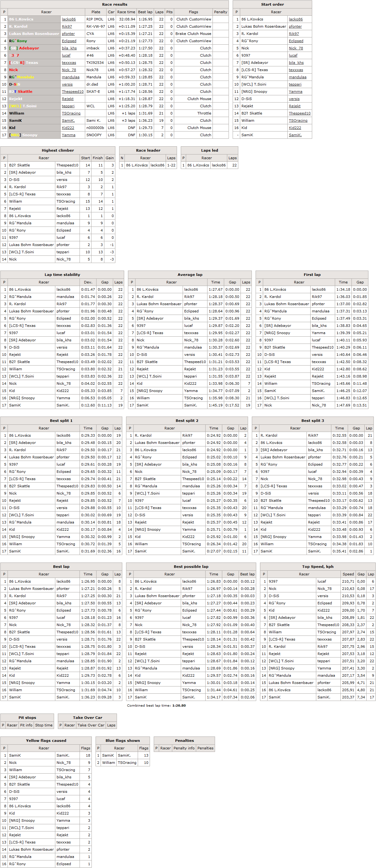Open the Yamma link in Race results
The width and height of the screenshot is (376, 868).
pos(69,135)
